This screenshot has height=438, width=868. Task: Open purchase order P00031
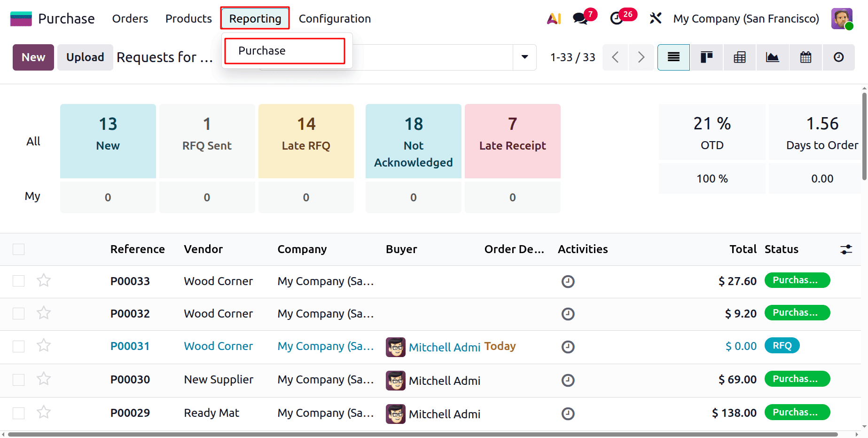pos(130,346)
